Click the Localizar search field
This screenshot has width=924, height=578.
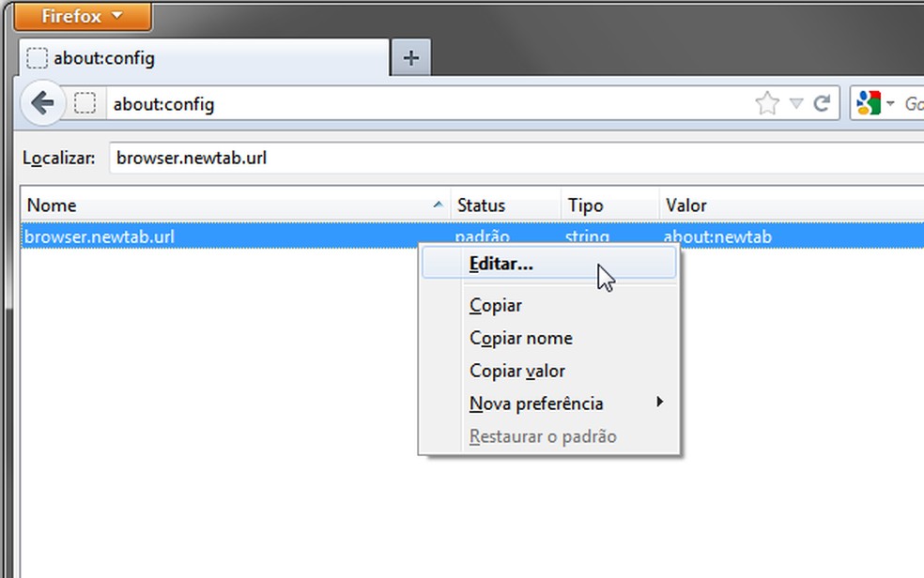point(516,158)
